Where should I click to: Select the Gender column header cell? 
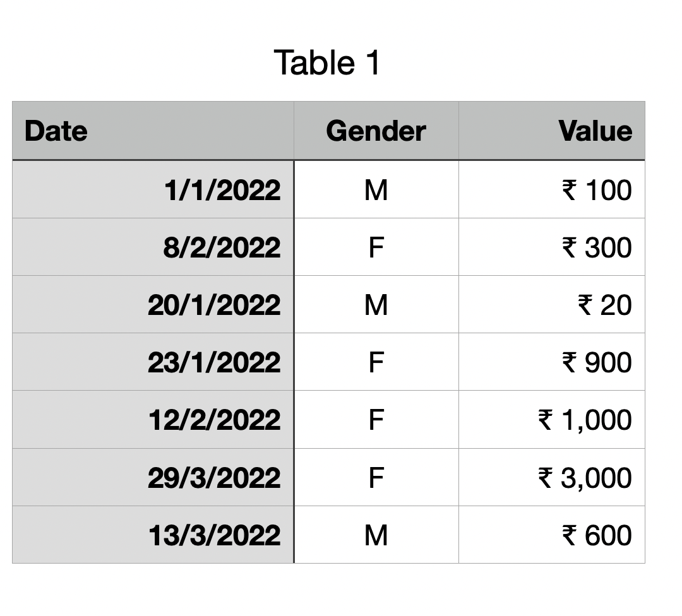pos(376,131)
